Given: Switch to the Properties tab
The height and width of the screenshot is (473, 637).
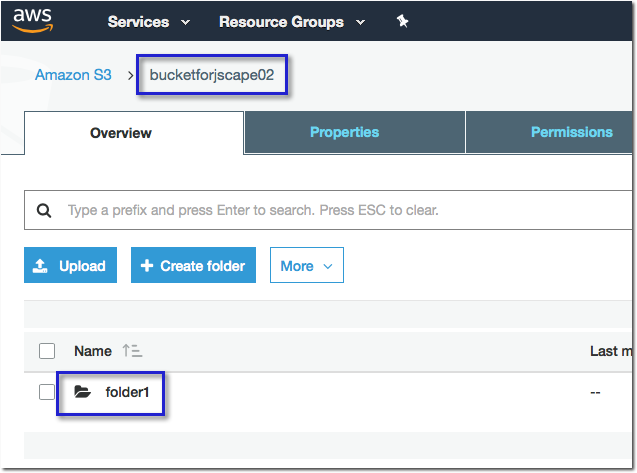Looking at the screenshot, I should click(355, 132).
